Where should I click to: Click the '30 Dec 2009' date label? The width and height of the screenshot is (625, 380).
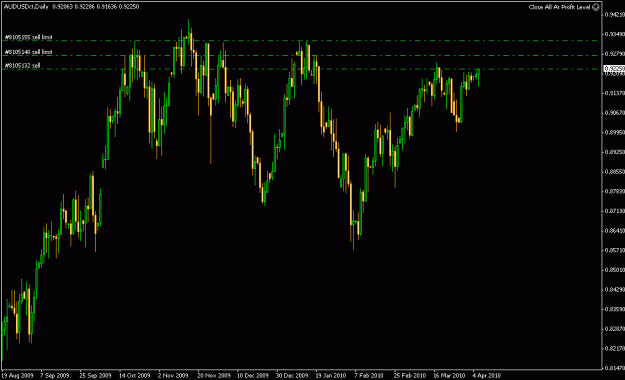[292, 376]
